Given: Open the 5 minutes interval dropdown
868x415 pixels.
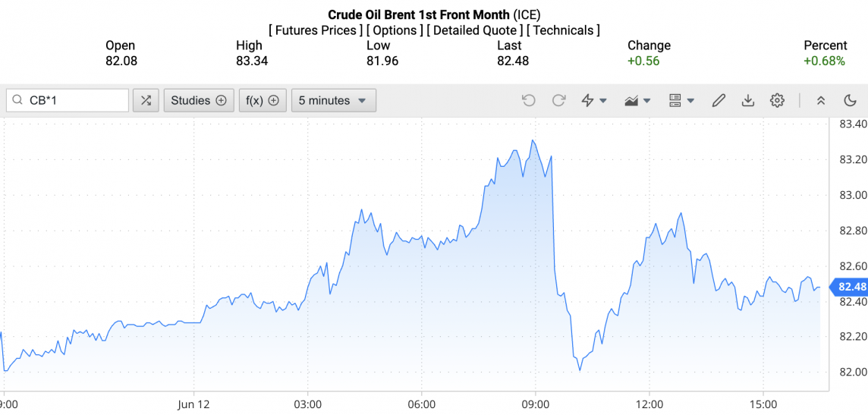Looking at the screenshot, I should point(333,100).
